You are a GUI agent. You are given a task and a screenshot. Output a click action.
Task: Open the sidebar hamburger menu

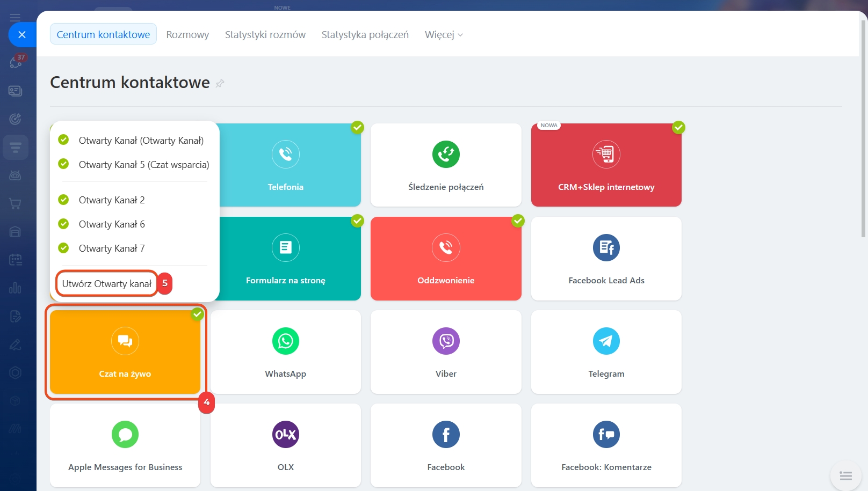coord(15,18)
